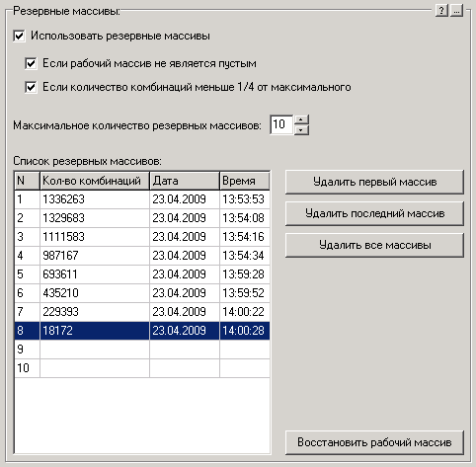Sort by 'Кол-во комбинаций' column header
The width and height of the screenshot is (476, 467).
[95, 181]
